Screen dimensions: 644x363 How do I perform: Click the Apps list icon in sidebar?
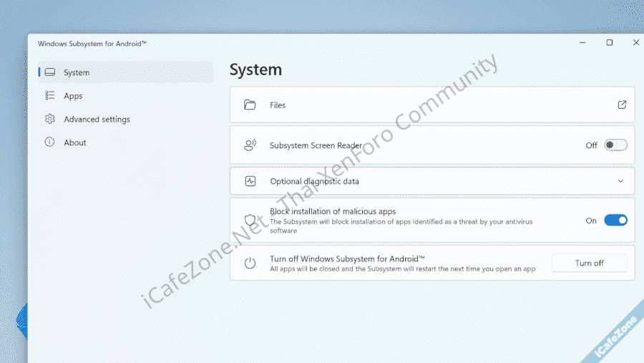pyautogui.click(x=49, y=96)
